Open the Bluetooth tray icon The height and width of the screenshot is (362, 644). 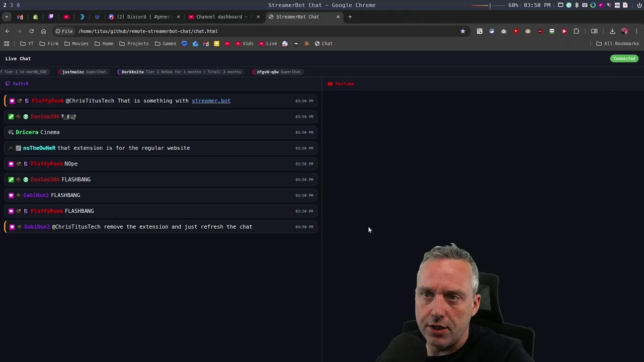[577, 5]
